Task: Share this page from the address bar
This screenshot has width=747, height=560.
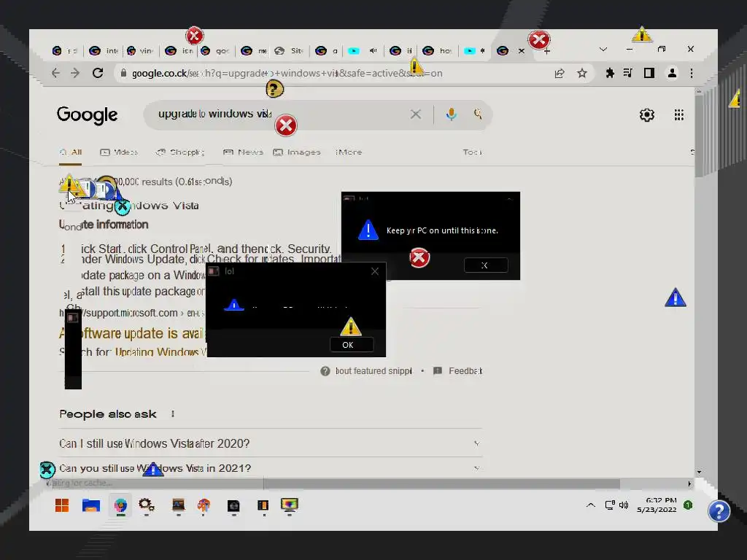Action: pos(560,73)
